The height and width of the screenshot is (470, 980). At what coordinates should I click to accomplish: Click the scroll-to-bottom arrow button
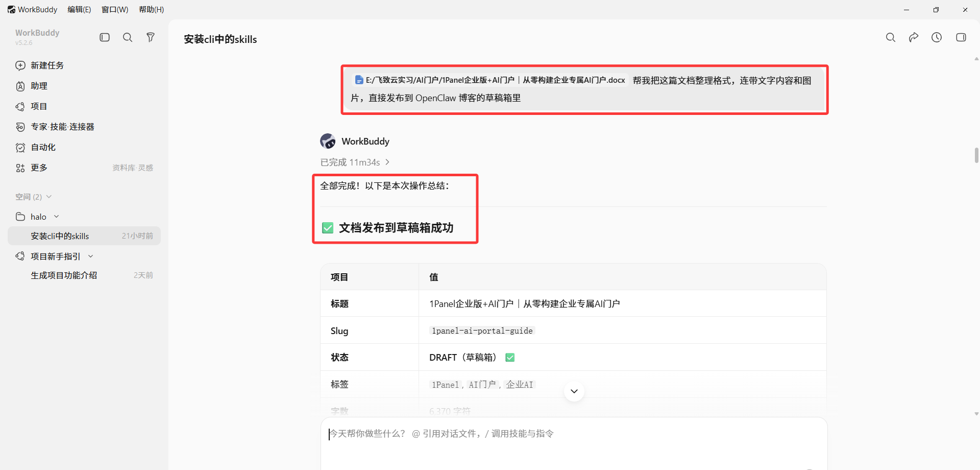click(574, 391)
